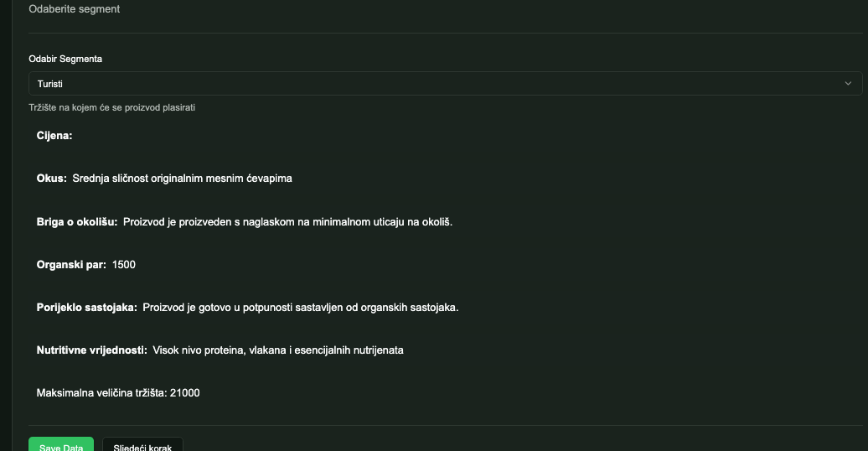Go to Sljedeći korak
The width and height of the screenshot is (868, 451).
click(x=142, y=447)
